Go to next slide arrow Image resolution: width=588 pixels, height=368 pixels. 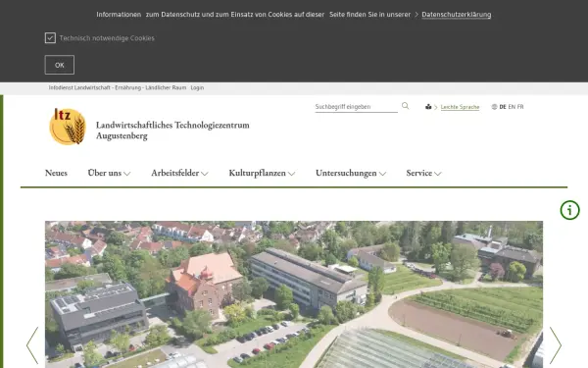point(556,345)
